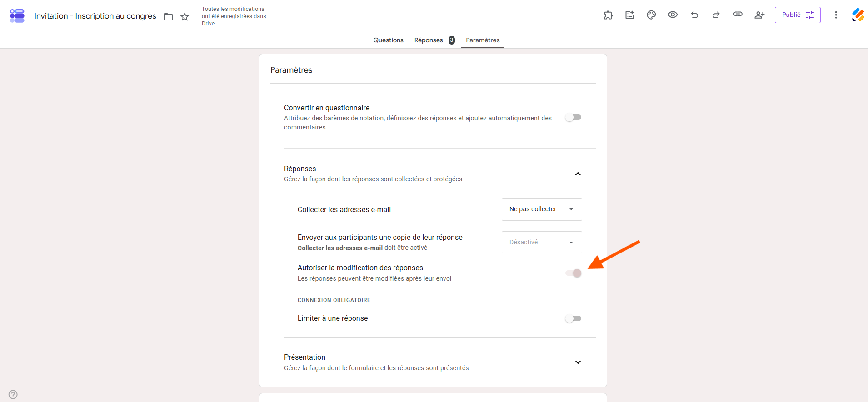Undo the last change

[694, 15]
